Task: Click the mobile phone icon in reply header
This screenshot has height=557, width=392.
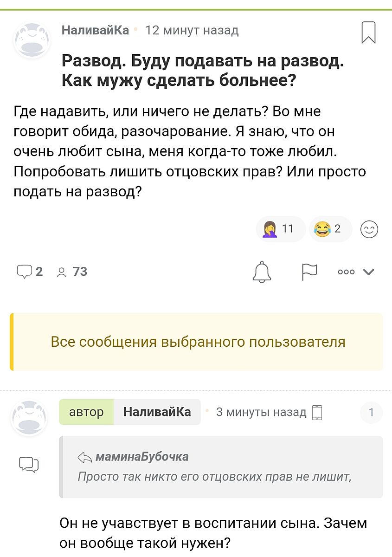Action: [x=317, y=412]
